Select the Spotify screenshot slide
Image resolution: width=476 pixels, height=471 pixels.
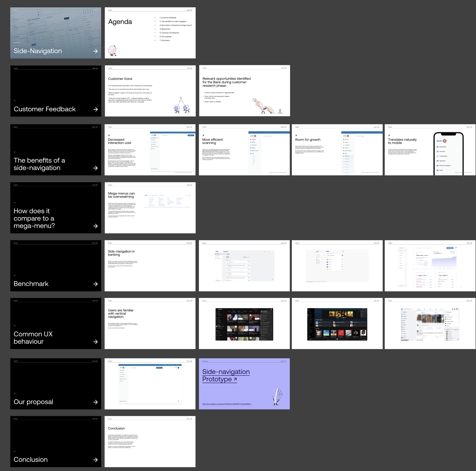(x=337, y=323)
